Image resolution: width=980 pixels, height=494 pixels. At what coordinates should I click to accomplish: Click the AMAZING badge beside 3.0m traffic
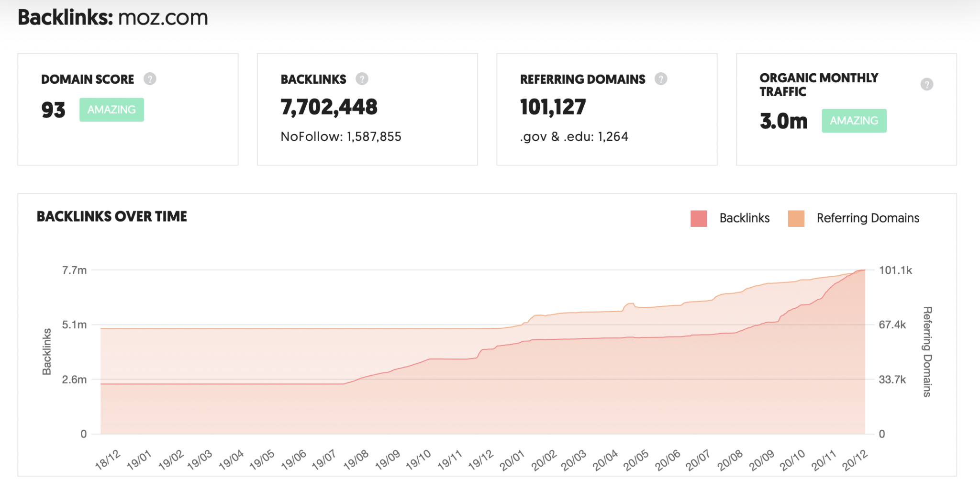coord(854,121)
